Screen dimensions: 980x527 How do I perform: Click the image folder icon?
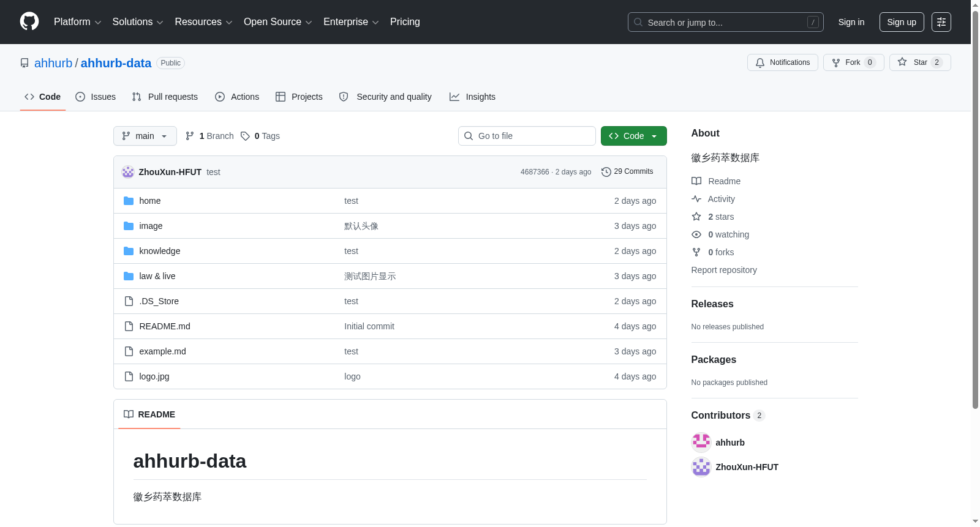point(129,226)
